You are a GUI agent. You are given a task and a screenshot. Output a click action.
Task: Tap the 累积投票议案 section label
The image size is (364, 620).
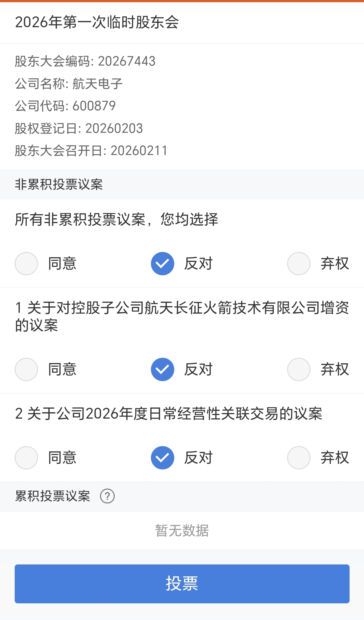(x=53, y=496)
